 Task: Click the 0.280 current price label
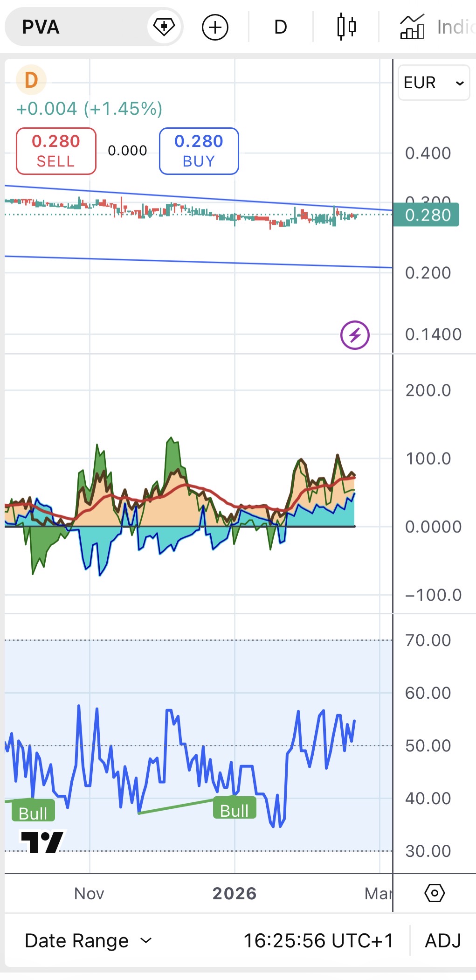(x=427, y=215)
